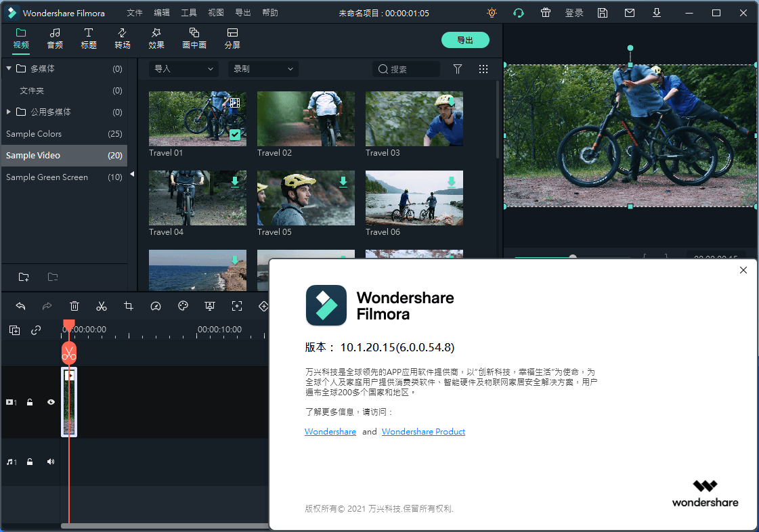
Task: Click the add new folder icon
Action: (x=24, y=277)
